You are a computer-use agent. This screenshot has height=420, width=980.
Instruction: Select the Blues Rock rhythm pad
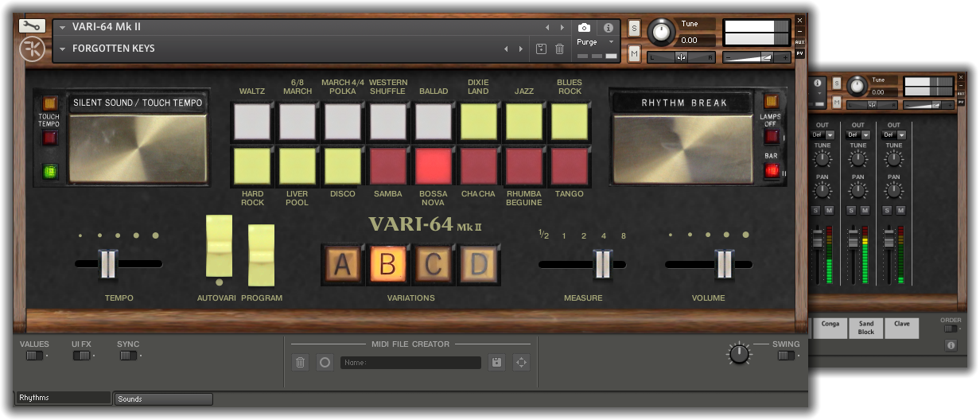[570, 121]
